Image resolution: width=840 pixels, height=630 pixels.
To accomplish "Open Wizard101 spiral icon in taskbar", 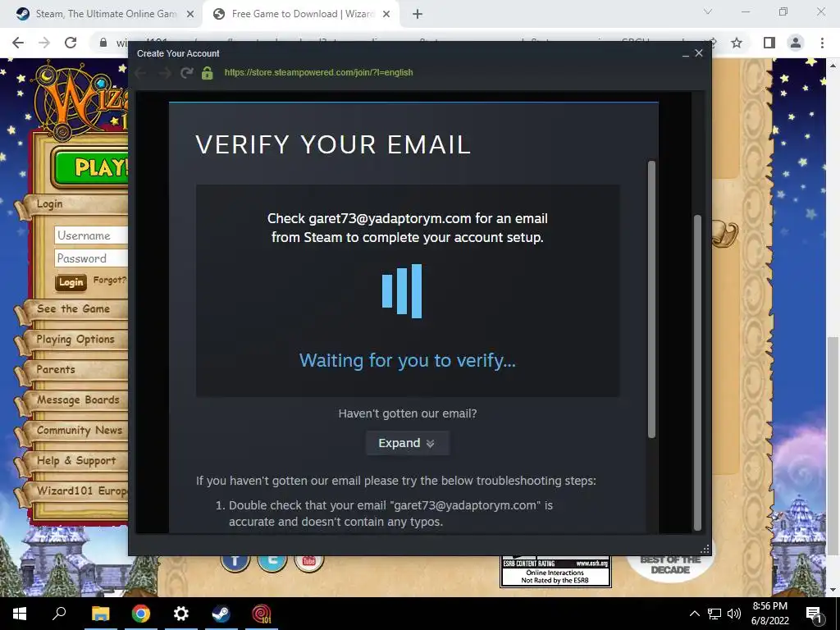I will point(262,614).
